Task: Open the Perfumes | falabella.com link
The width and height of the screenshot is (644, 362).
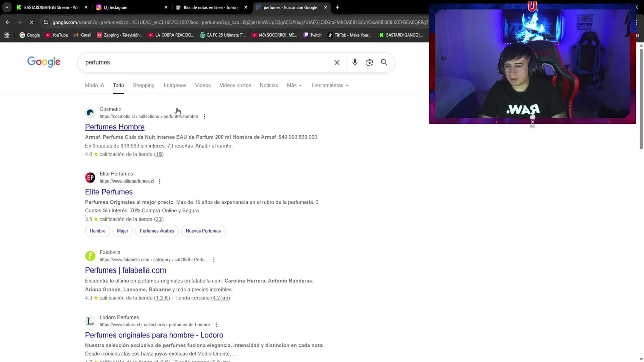Action: coord(125,270)
